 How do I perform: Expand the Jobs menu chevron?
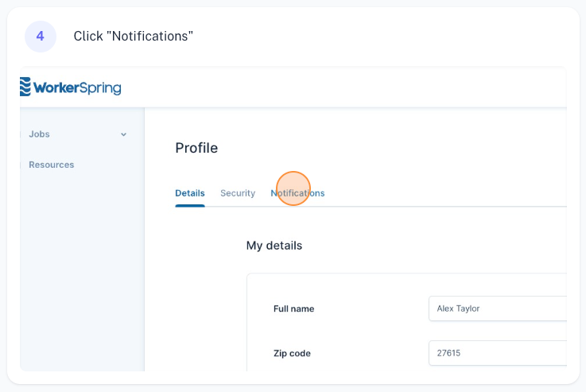[123, 134]
